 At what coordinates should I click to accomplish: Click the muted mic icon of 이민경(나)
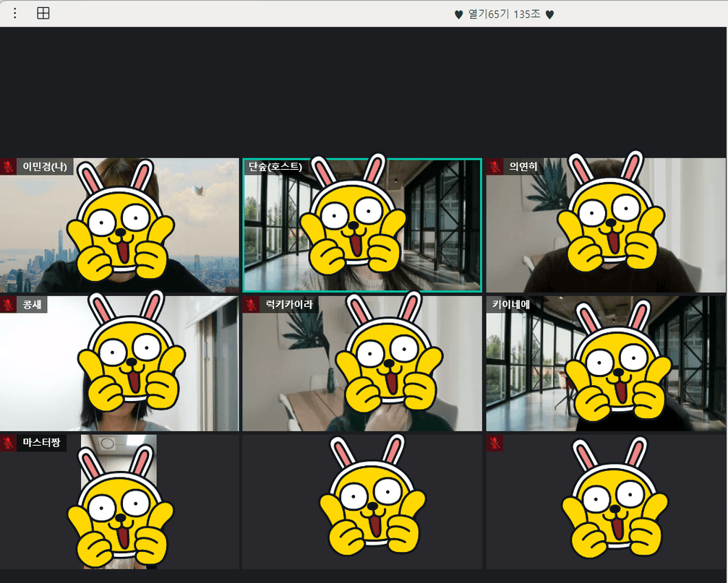[x=9, y=166]
